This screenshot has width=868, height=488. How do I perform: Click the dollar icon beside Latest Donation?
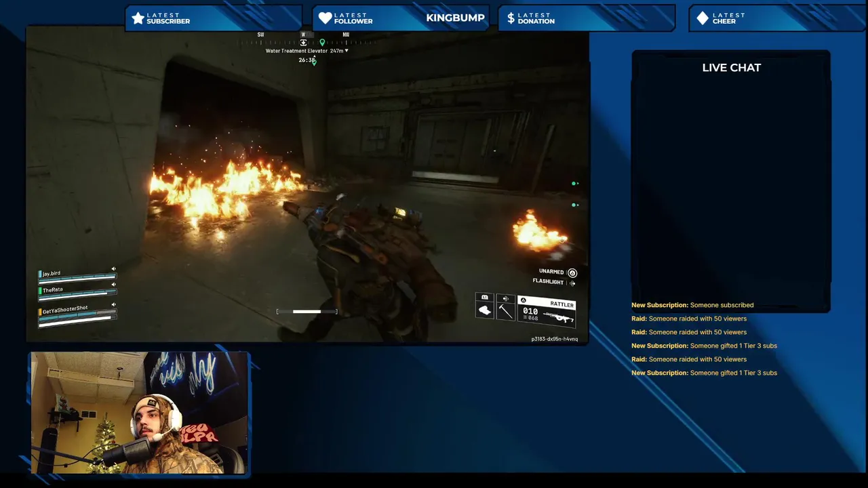[511, 18]
